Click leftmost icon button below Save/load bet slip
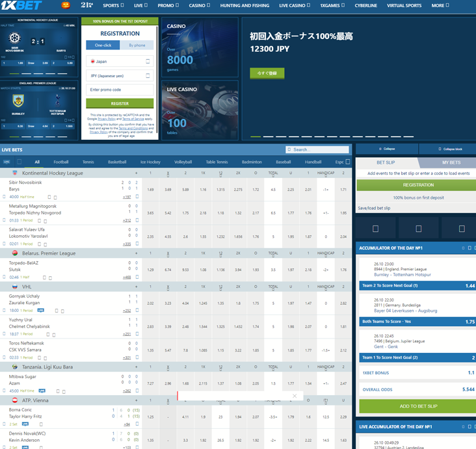The width and height of the screenshot is (476, 449). [375, 229]
